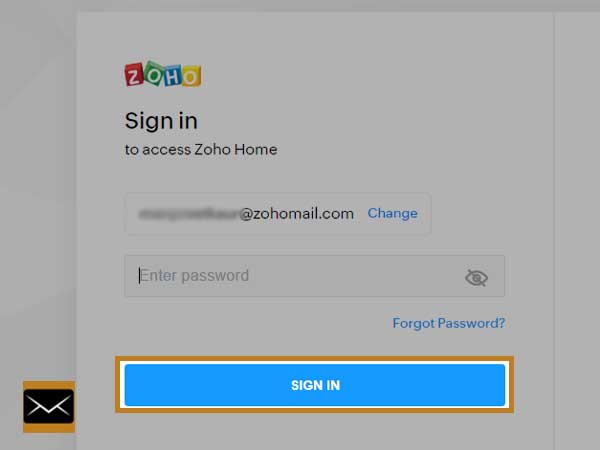The image size is (600, 450).
Task: Click the green O block in logo
Action: (154, 73)
